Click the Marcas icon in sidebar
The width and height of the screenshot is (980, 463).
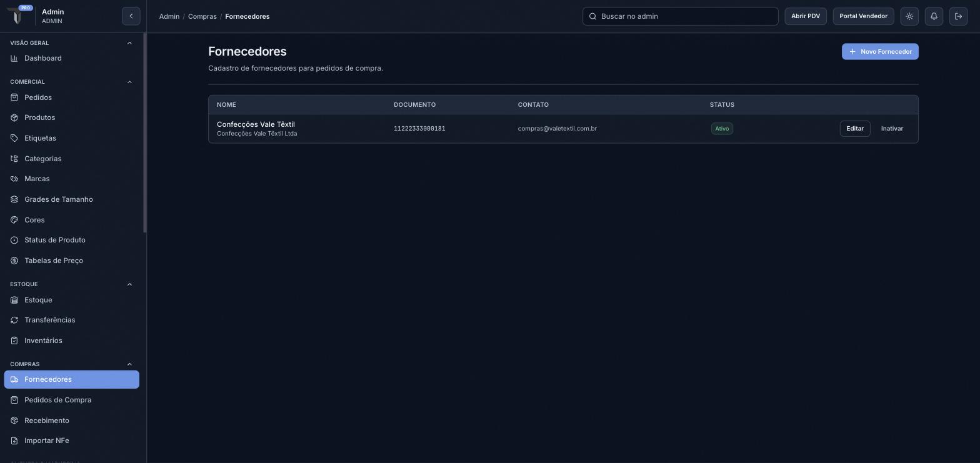tap(14, 179)
